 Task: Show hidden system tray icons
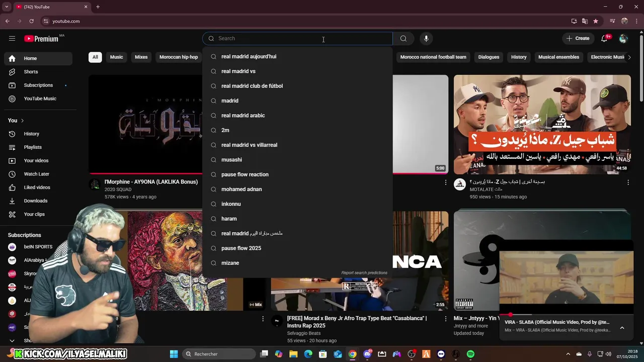(x=568, y=354)
